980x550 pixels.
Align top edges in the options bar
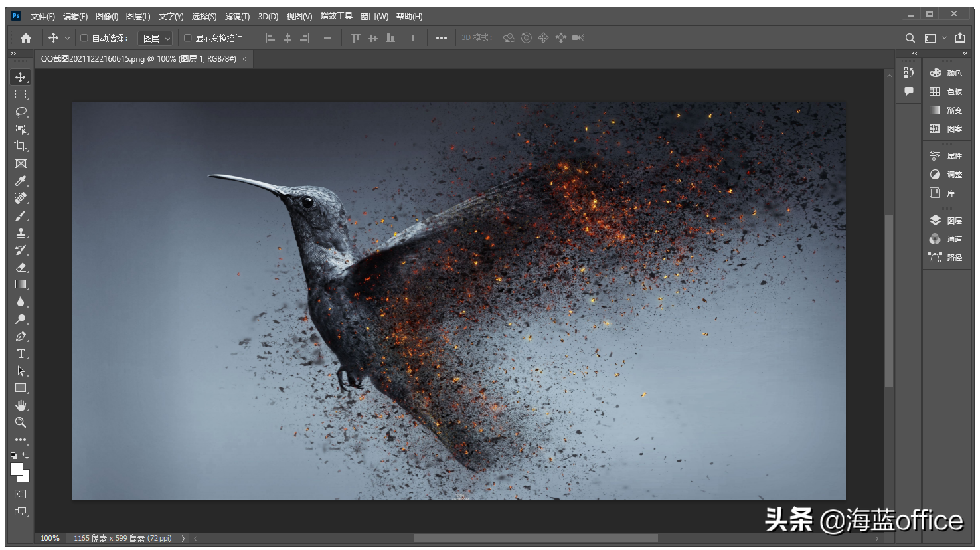356,38
